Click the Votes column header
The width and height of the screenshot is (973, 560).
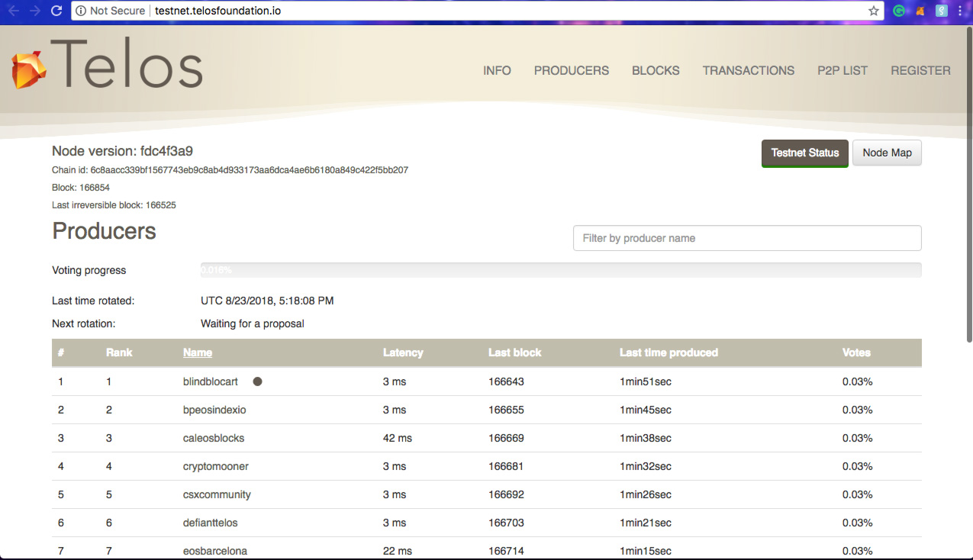856,352
